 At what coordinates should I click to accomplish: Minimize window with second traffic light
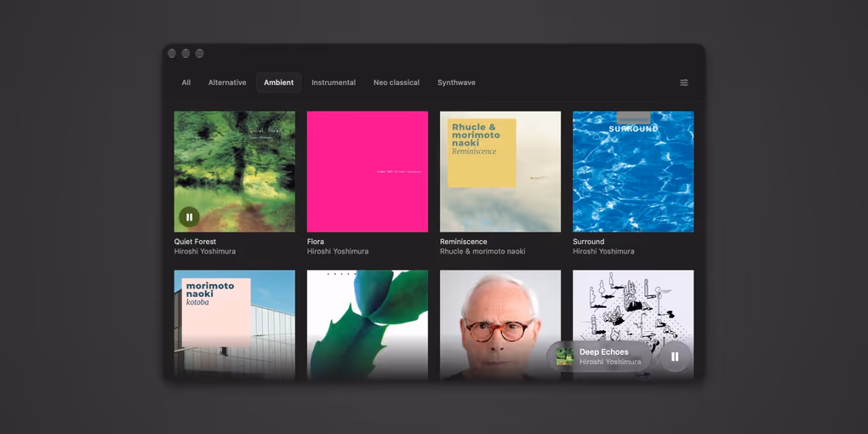[186, 53]
